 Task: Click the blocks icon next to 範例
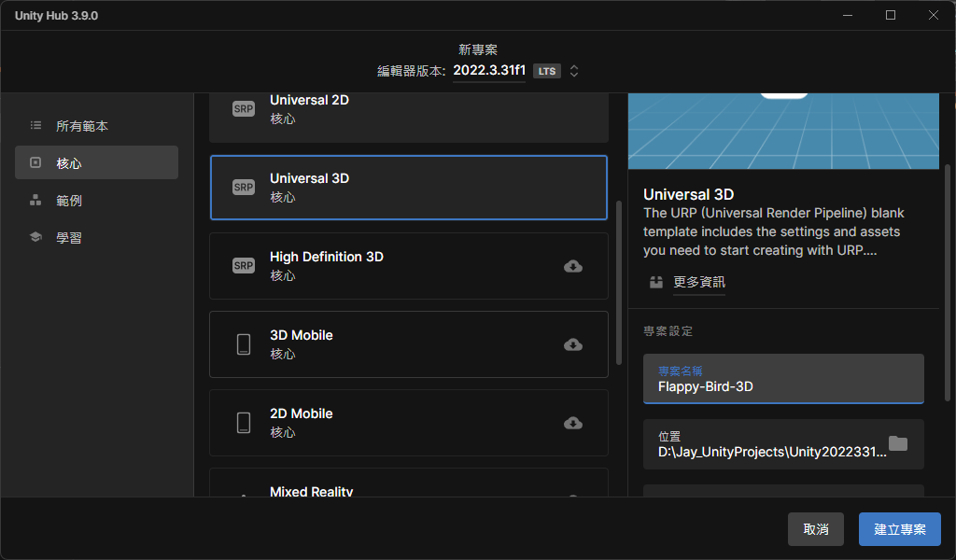tap(36, 200)
